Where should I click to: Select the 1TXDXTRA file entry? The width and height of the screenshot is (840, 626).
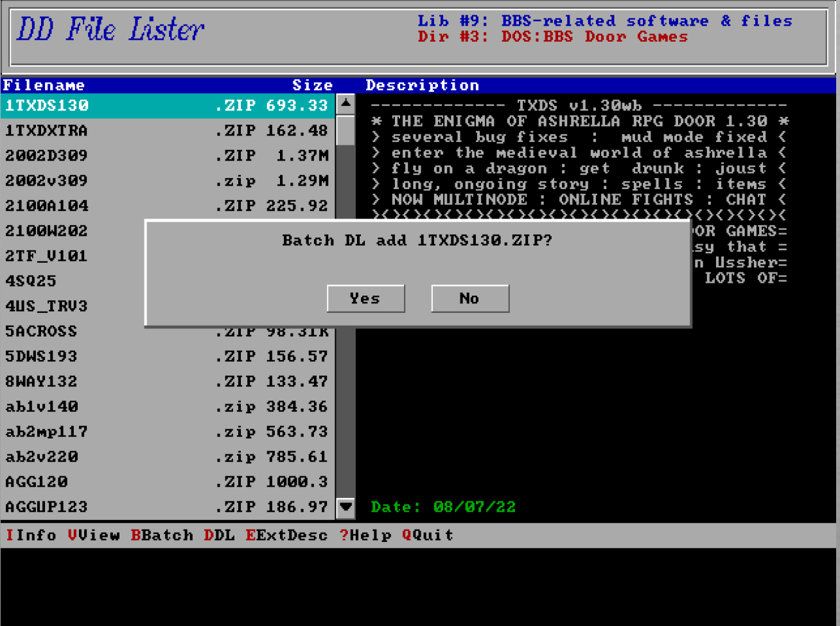pos(167,130)
